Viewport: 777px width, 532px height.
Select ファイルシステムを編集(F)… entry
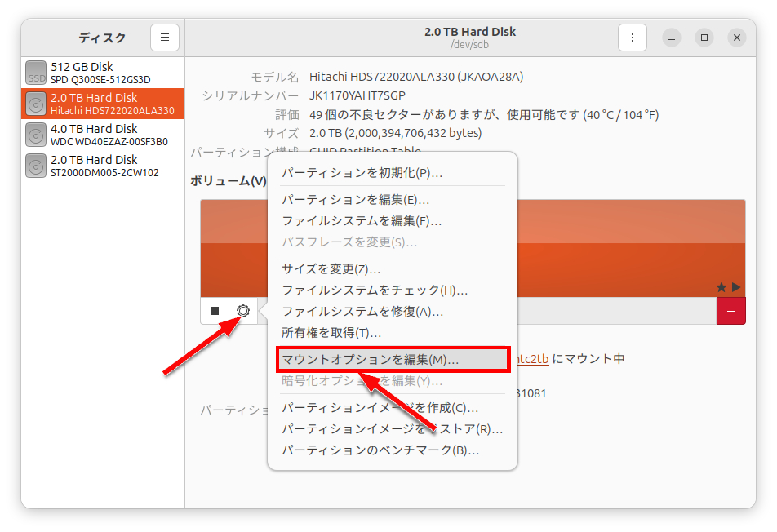tap(362, 221)
